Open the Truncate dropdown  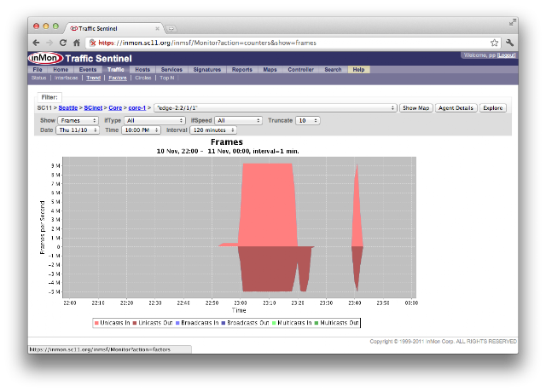click(x=308, y=120)
